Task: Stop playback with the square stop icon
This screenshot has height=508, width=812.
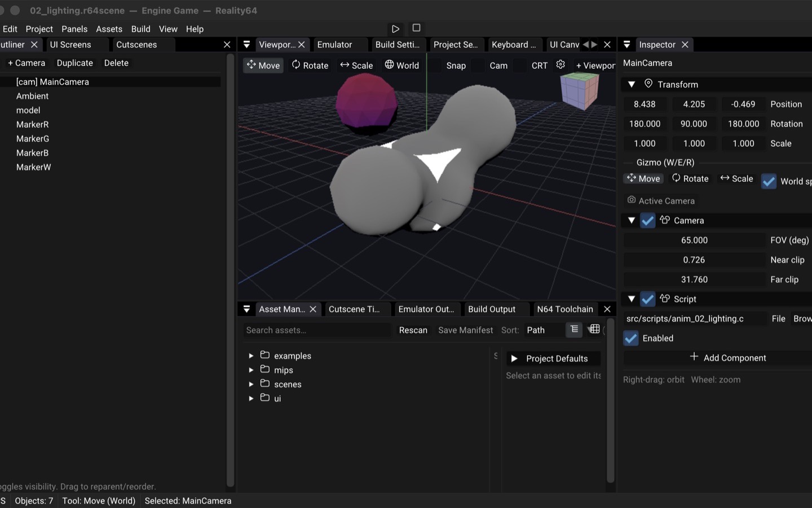Action: [x=416, y=28]
